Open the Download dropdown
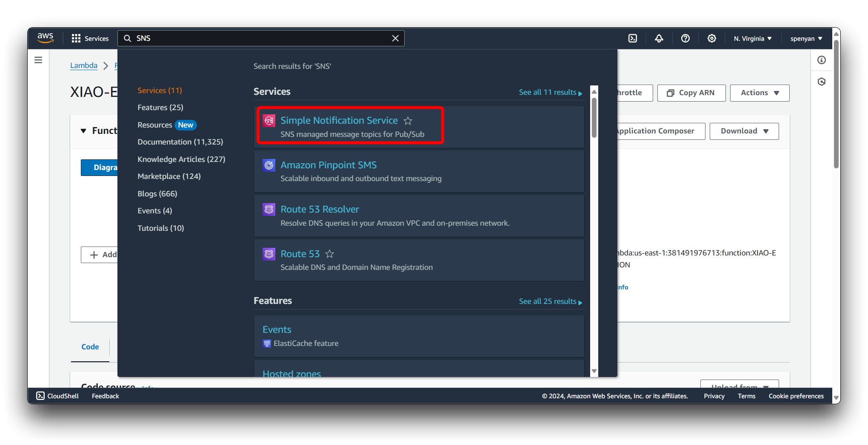The image size is (868, 445). pos(744,131)
